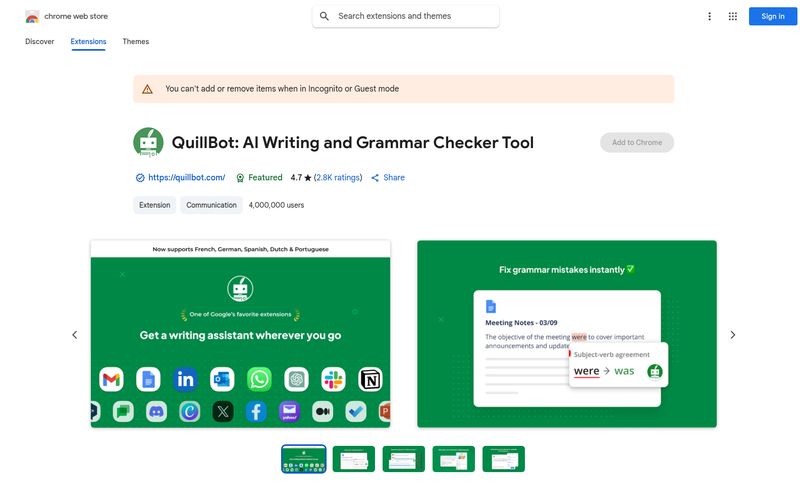Click the Google Docs file icon in Meeting Notes
Image resolution: width=800 pixels, height=496 pixels.
point(491,306)
